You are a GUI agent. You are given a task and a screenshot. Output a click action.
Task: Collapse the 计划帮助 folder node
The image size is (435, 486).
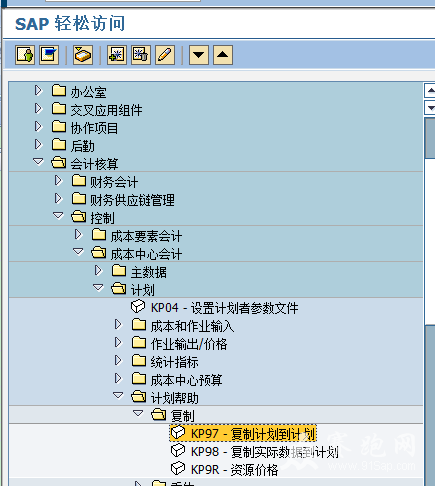pos(118,396)
